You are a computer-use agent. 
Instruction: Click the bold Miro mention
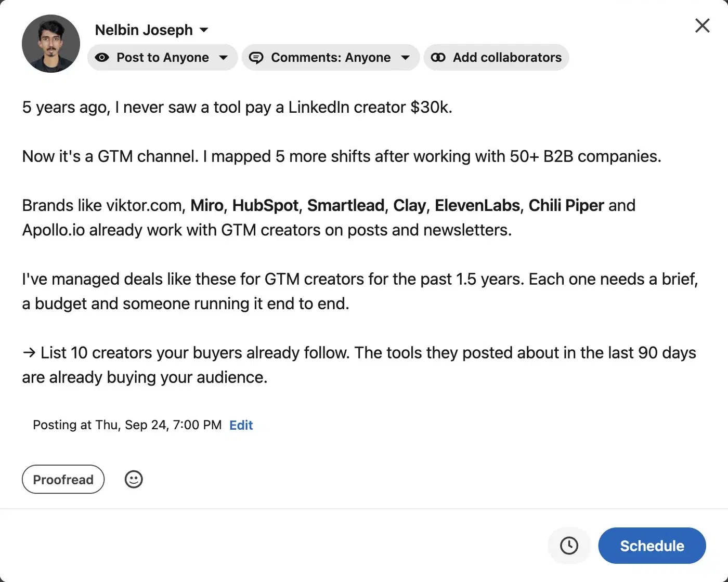click(x=206, y=205)
